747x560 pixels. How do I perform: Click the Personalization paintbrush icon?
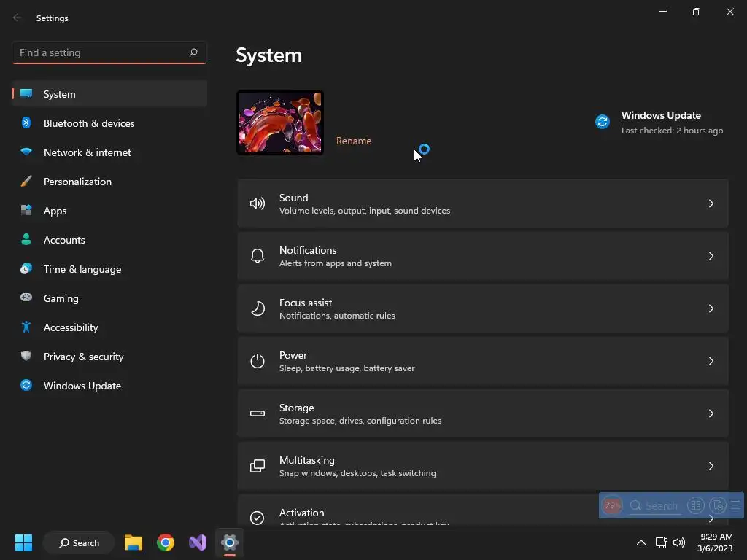pos(26,181)
